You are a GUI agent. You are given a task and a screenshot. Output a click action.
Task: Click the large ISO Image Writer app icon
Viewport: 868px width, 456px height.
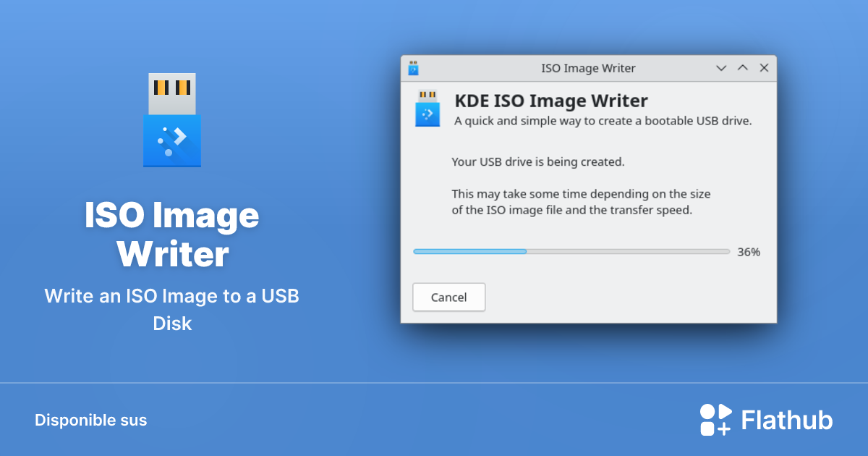pos(172,119)
